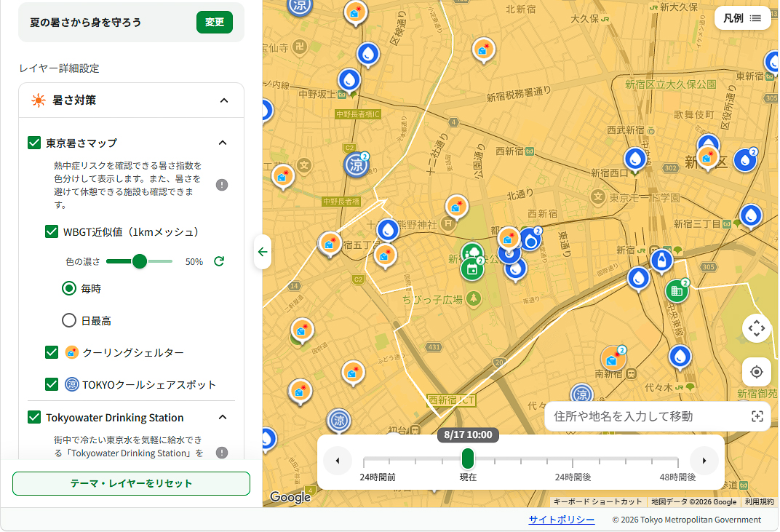The image size is (780, 532).
Task: Jump timeline to 24時間後 marker
Action: [573, 477]
